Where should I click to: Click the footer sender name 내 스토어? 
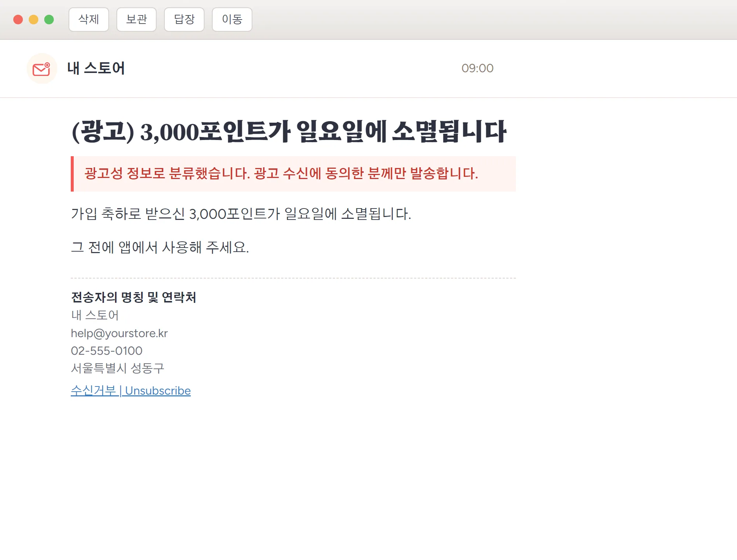[95, 315]
